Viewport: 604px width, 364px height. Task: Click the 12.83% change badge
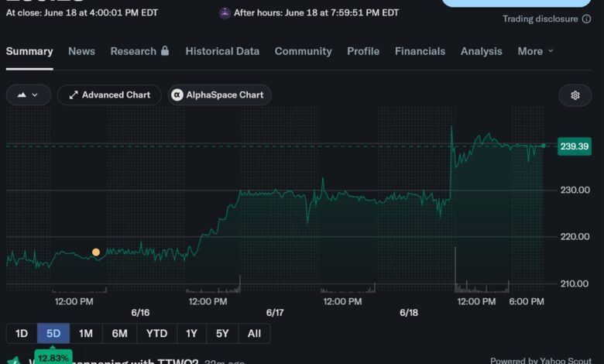pyautogui.click(x=53, y=359)
